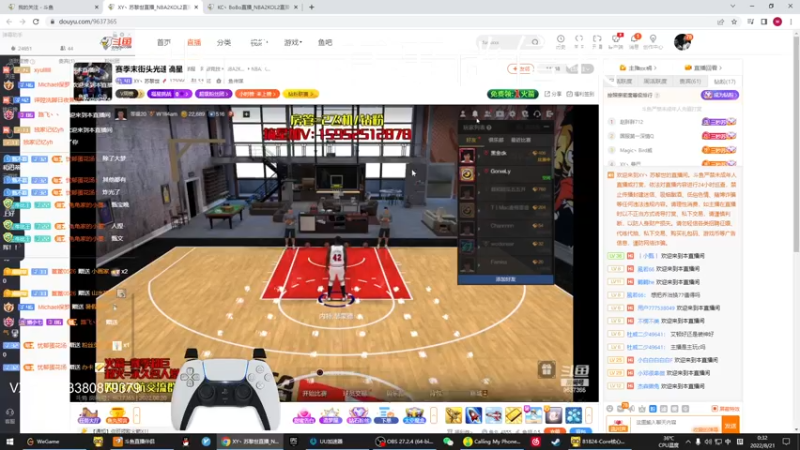Click the address bar showing douyu.com/9637365
This screenshot has height=450, width=800.
[x=383, y=21]
